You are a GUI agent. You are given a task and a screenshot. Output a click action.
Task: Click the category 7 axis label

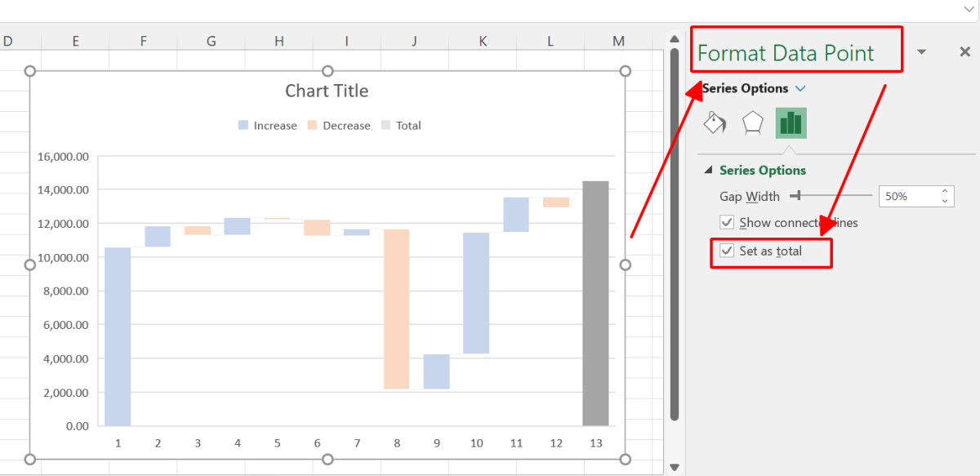(357, 443)
